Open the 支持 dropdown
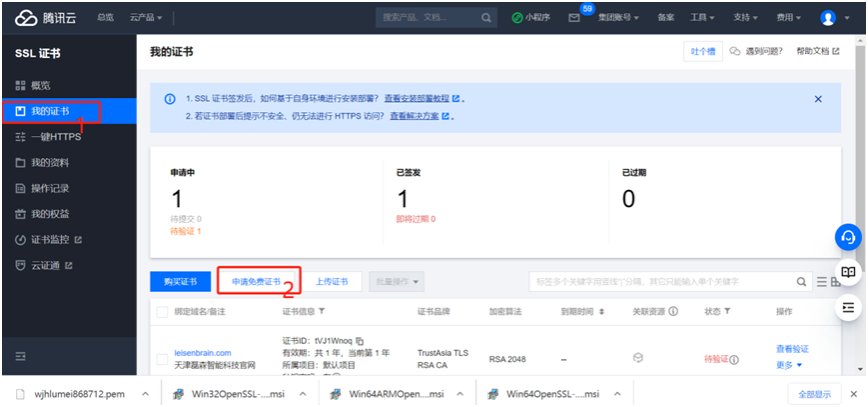868x407 pixels. (745, 18)
